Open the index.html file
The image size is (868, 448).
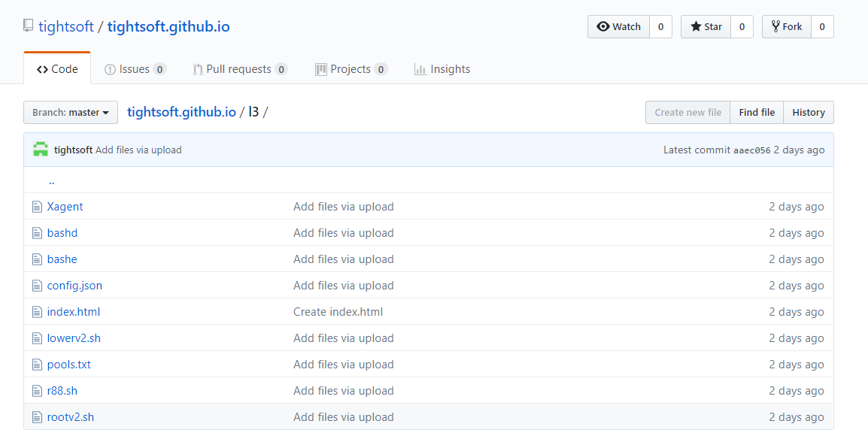(74, 312)
